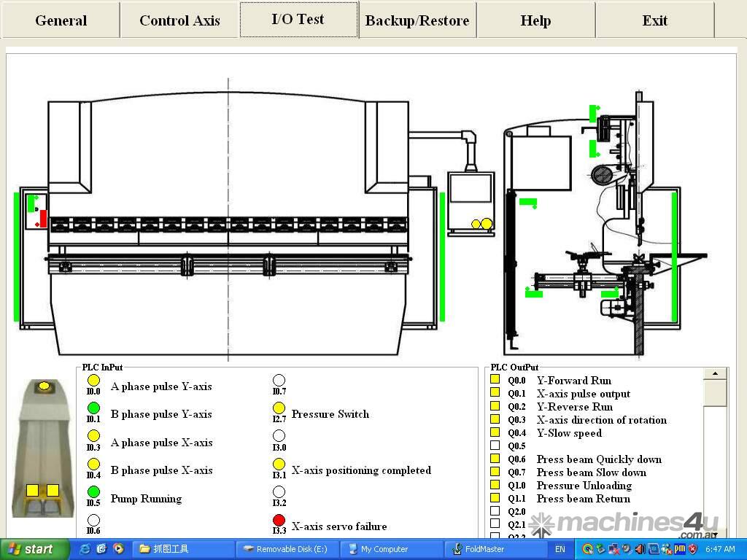747x560 pixels.
Task: Open the Backup/Restore tab
Action: (417, 20)
